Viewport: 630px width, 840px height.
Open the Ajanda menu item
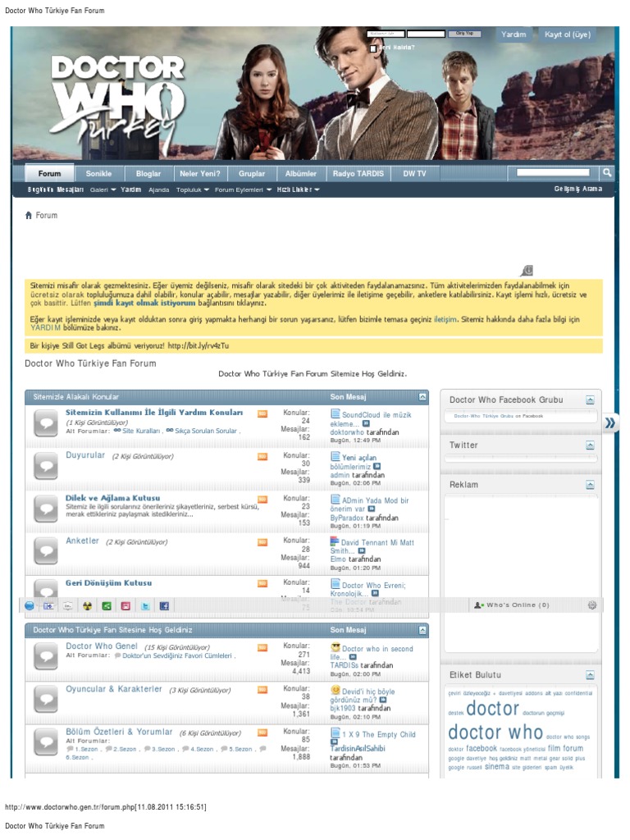158,189
